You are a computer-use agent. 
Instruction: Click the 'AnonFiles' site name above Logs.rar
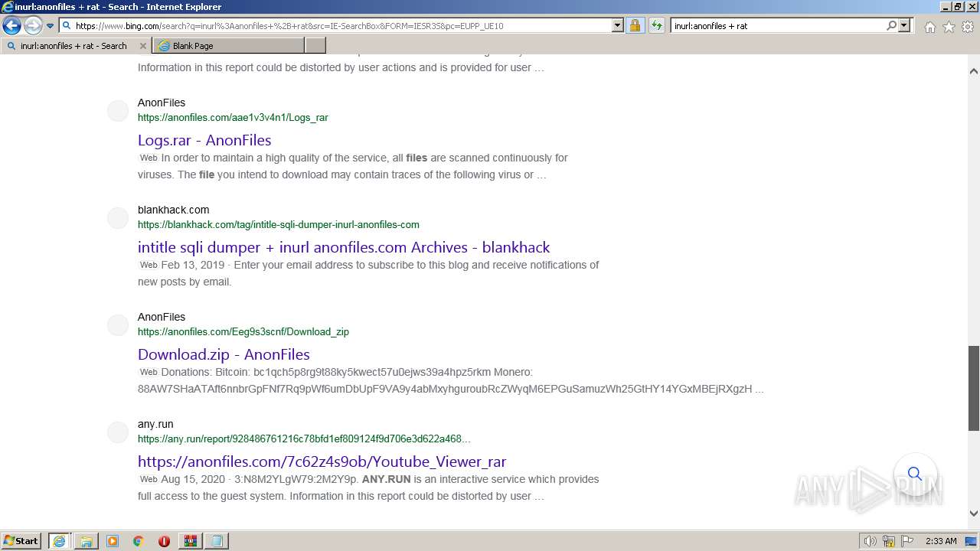coord(162,103)
